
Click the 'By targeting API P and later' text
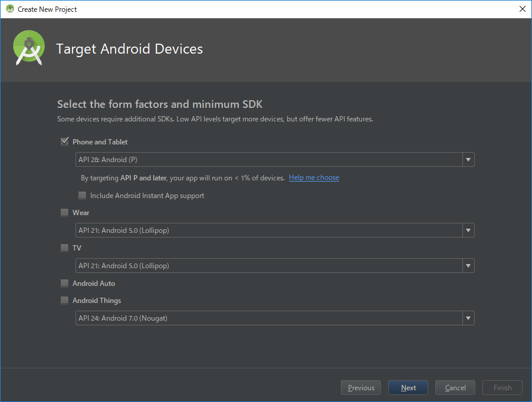(x=182, y=178)
